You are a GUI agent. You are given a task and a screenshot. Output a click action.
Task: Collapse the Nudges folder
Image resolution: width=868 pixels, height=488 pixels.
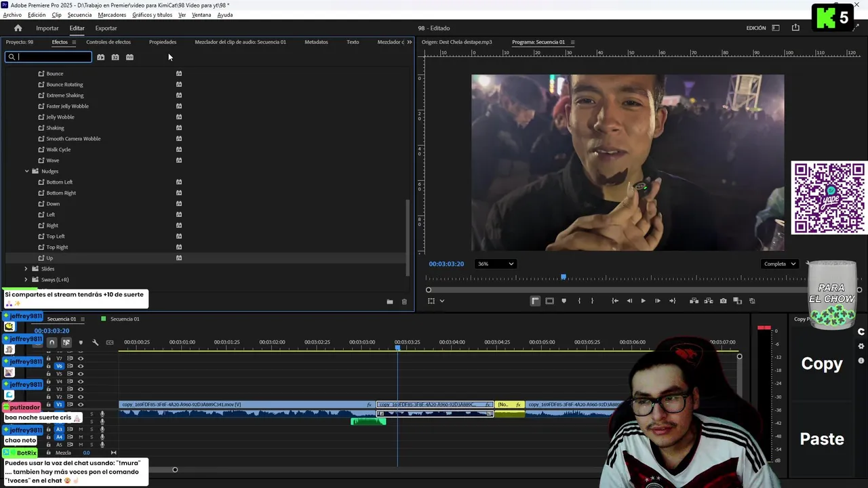click(27, 171)
